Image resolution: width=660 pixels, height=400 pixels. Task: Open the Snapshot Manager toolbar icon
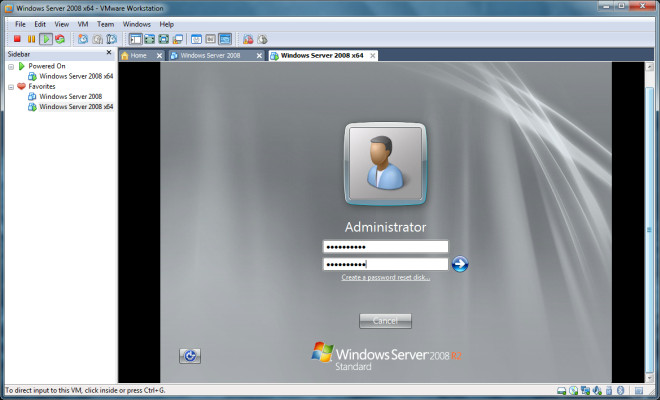(x=112, y=39)
